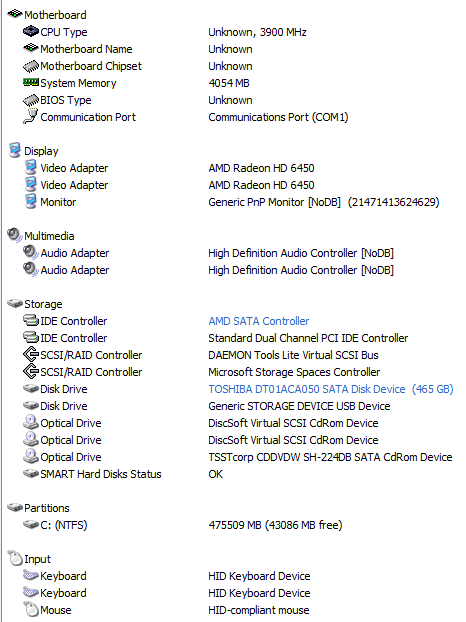Select the Input section header
Viewport: 466px width, 622px height.
tap(38, 559)
